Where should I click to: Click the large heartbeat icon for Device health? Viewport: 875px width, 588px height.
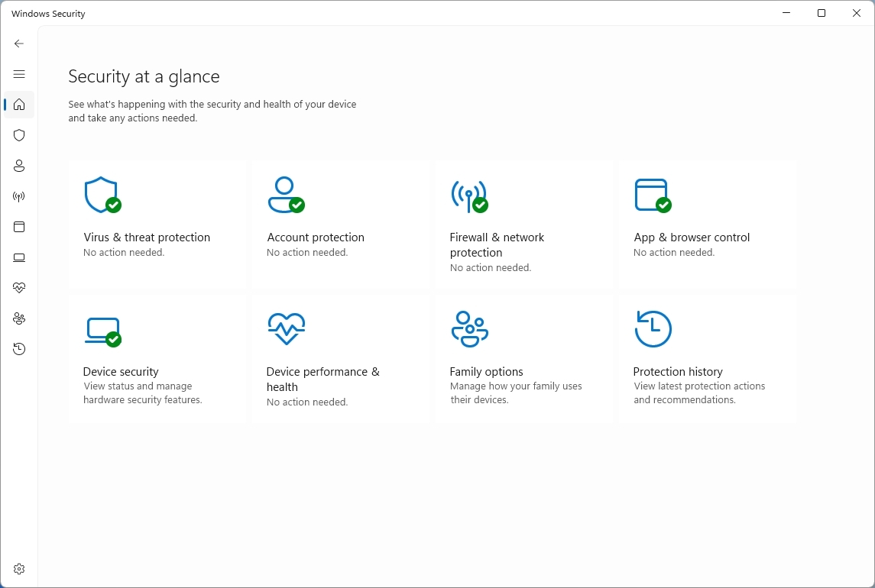pyautogui.click(x=287, y=328)
